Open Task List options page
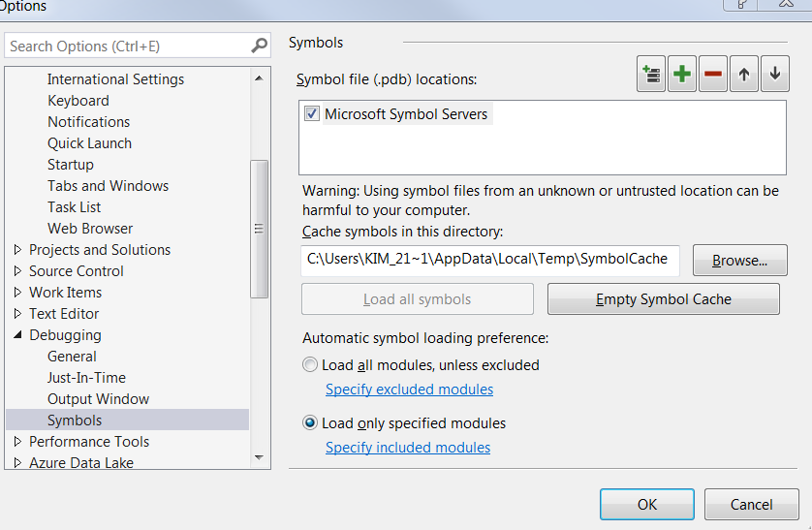 pyautogui.click(x=74, y=207)
